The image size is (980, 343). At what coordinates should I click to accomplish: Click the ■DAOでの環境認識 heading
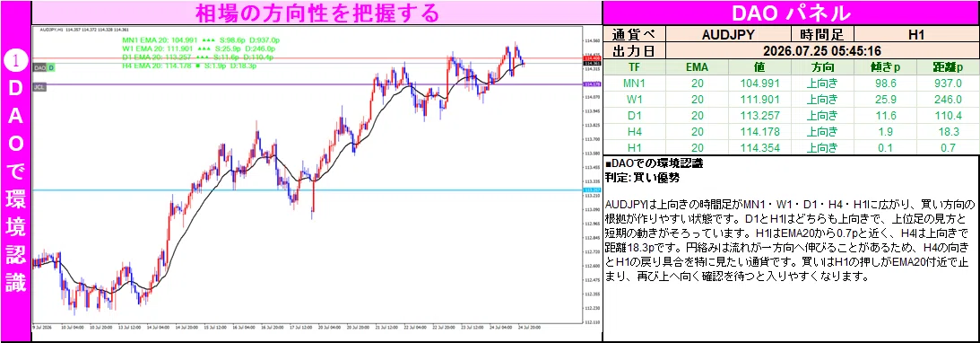click(x=655, y=164)
